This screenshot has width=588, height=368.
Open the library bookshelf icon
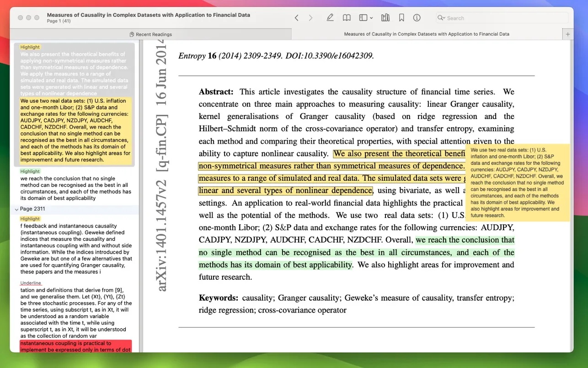coord(385,18)
